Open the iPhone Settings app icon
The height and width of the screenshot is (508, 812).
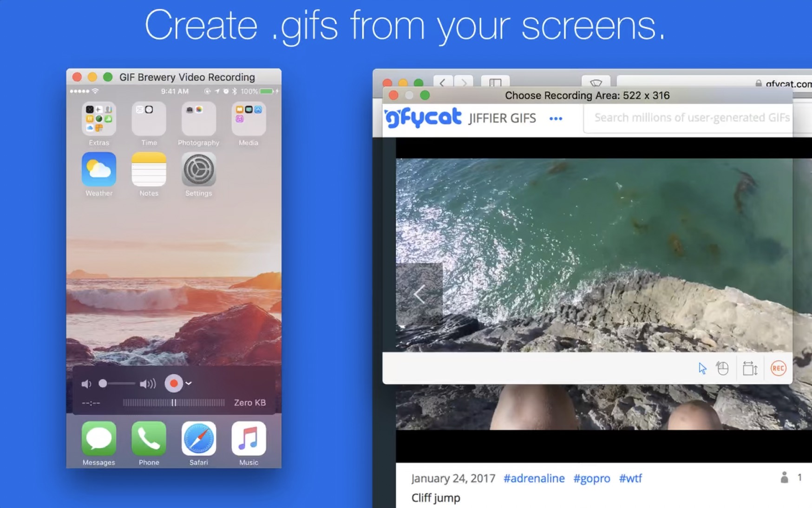pyautogui.click(x=198, y=169)
